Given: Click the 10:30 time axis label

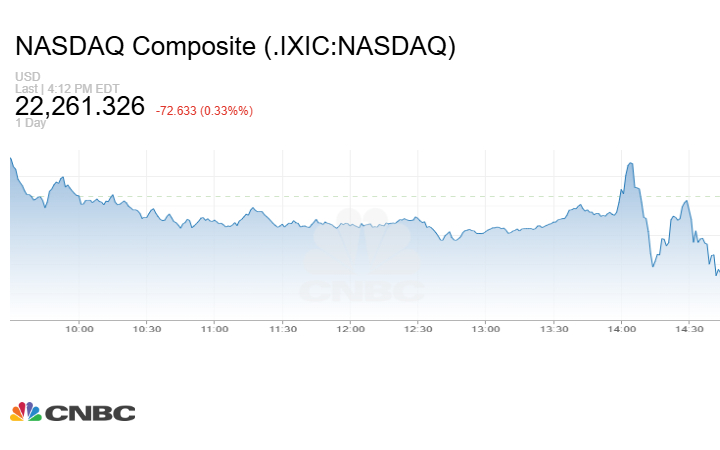Looking at the screenshot, I should (147, 328).
